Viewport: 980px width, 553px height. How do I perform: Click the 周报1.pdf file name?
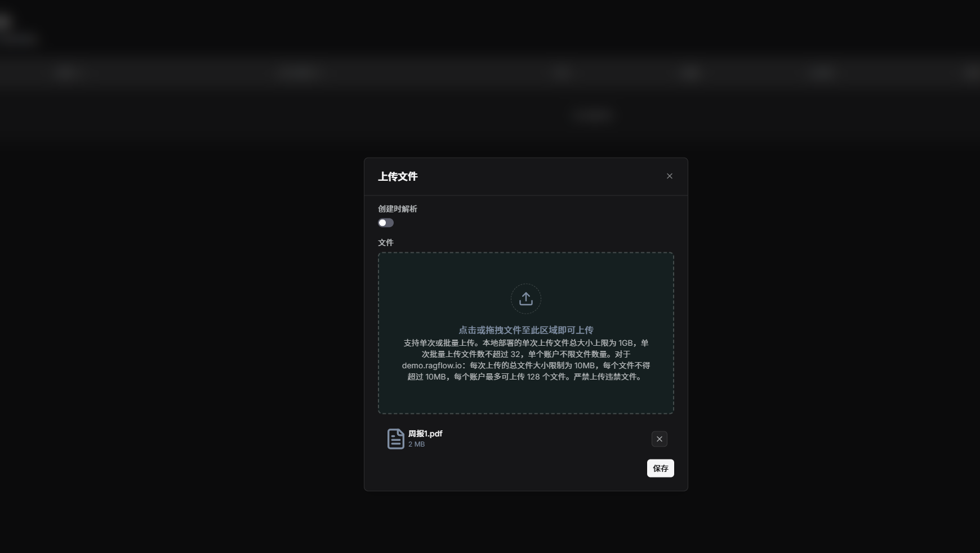(425, 434)
